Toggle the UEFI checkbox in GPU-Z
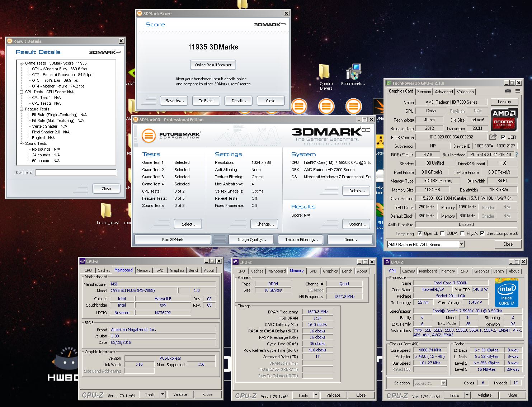 503,137
